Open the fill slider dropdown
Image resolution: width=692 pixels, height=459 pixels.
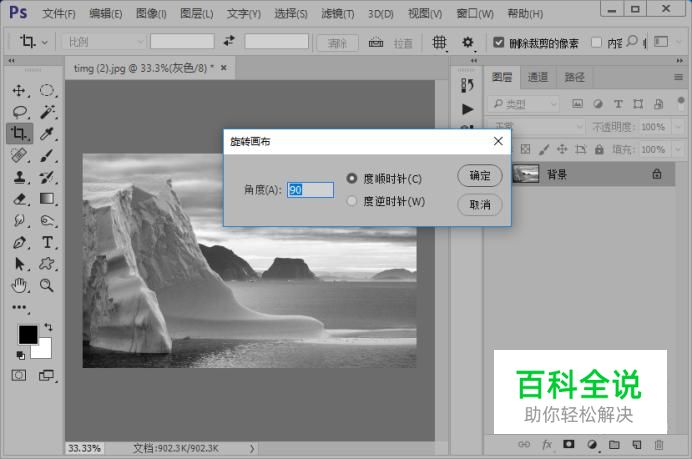coord(678,150)
